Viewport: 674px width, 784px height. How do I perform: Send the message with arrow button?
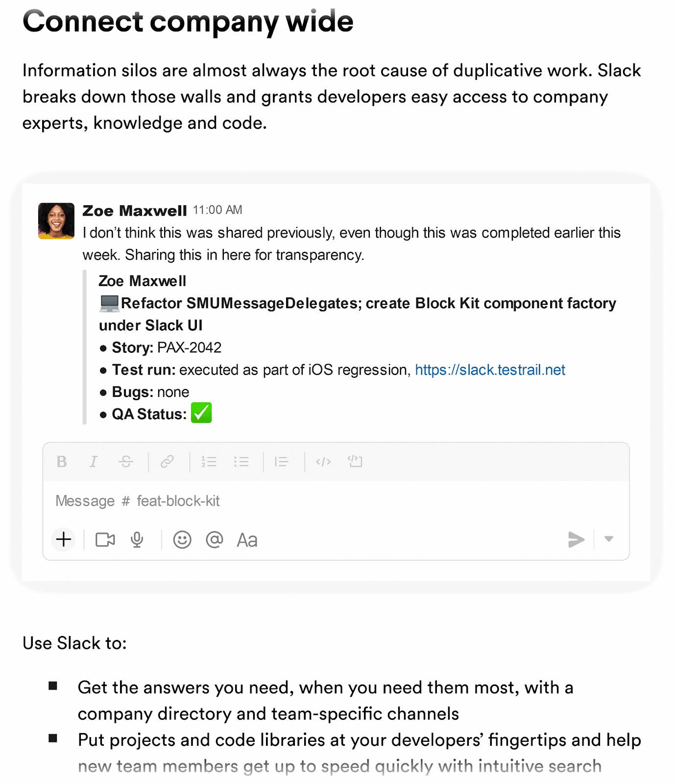[x=576, y=539]
